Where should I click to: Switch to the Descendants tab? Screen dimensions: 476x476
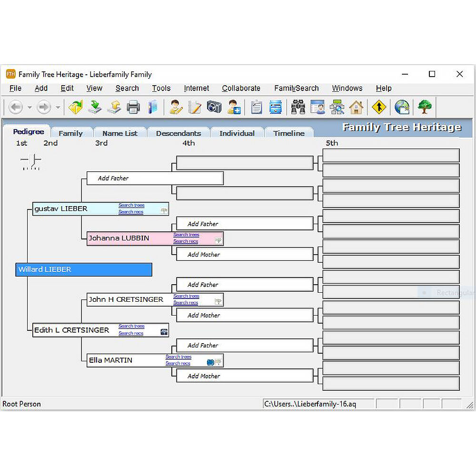178,133
